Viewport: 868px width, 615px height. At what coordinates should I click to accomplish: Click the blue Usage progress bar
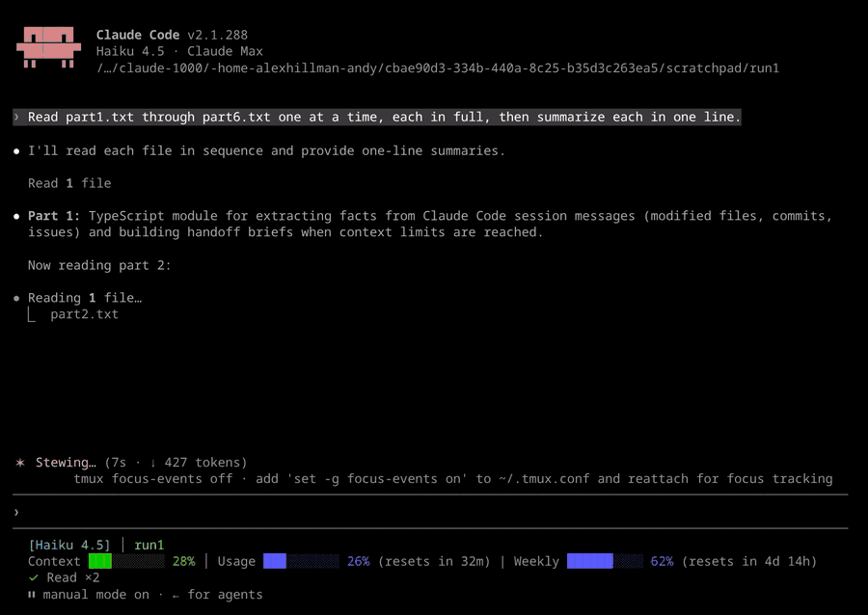(x=301, y=561)
